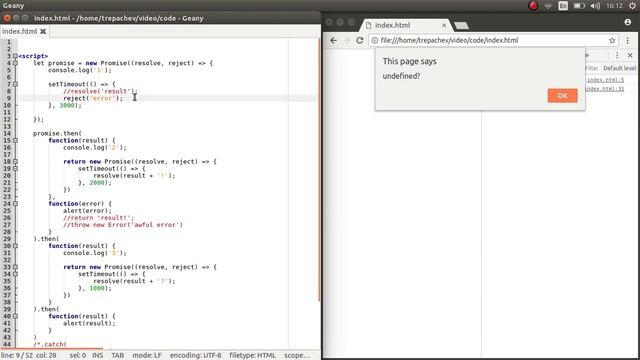Screen dimensions: 640x360
Task: View site info icon in address bar
Action: coord(375,40)
